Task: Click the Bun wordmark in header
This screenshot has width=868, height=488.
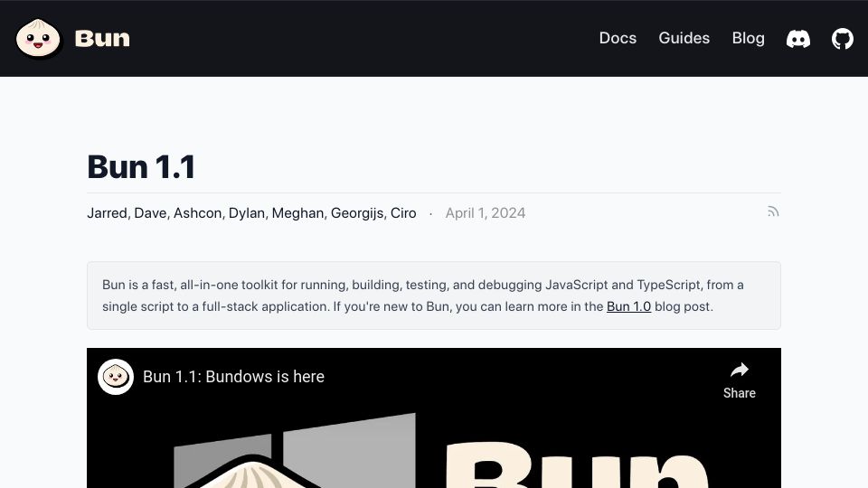Action: (x=102, y=38)
